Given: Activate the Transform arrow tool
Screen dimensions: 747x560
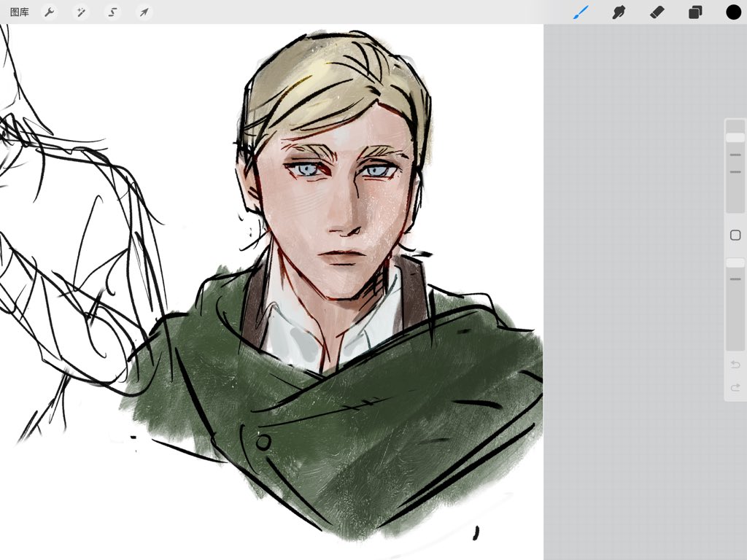Looking at the screenshot, I should tap(144, 12).
